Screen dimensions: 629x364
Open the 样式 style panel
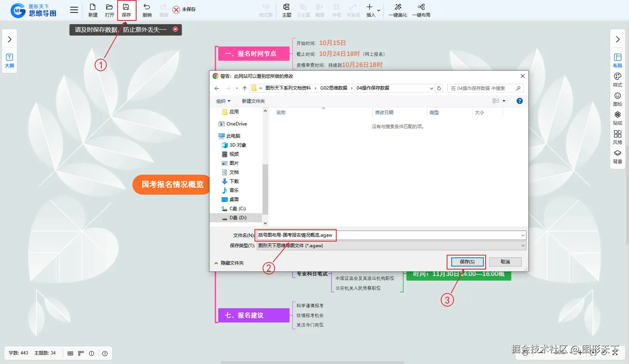[x=617, y=80]
